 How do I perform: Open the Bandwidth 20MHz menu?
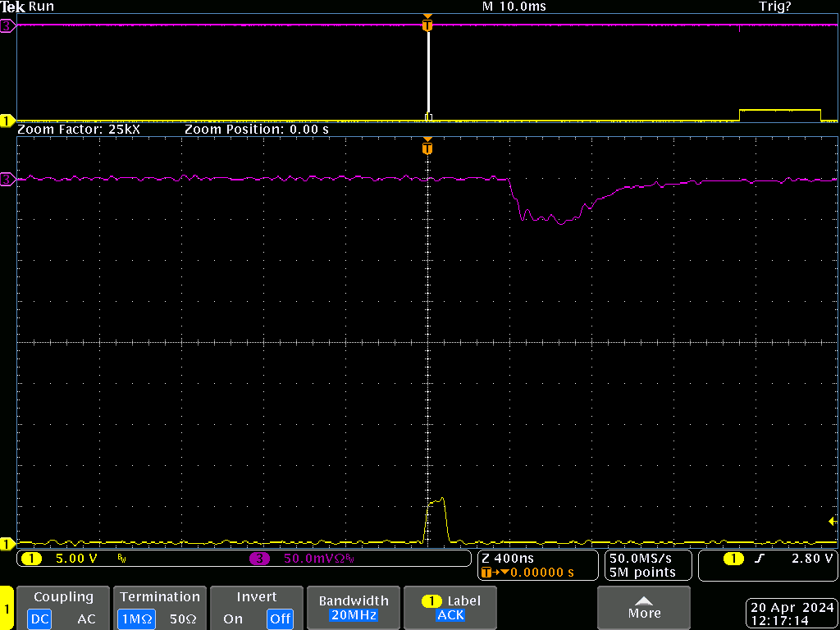tap(353, 608)
